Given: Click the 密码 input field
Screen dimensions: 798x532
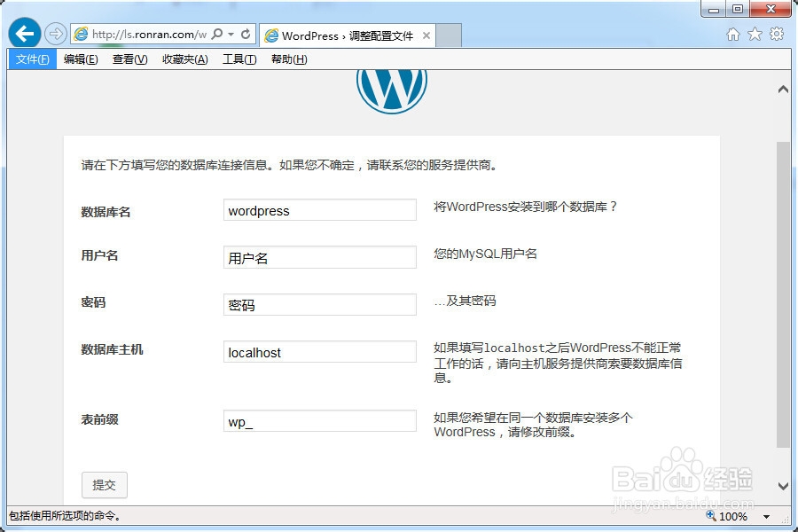Looking at the screenshot, I should (x=319, y=304).
